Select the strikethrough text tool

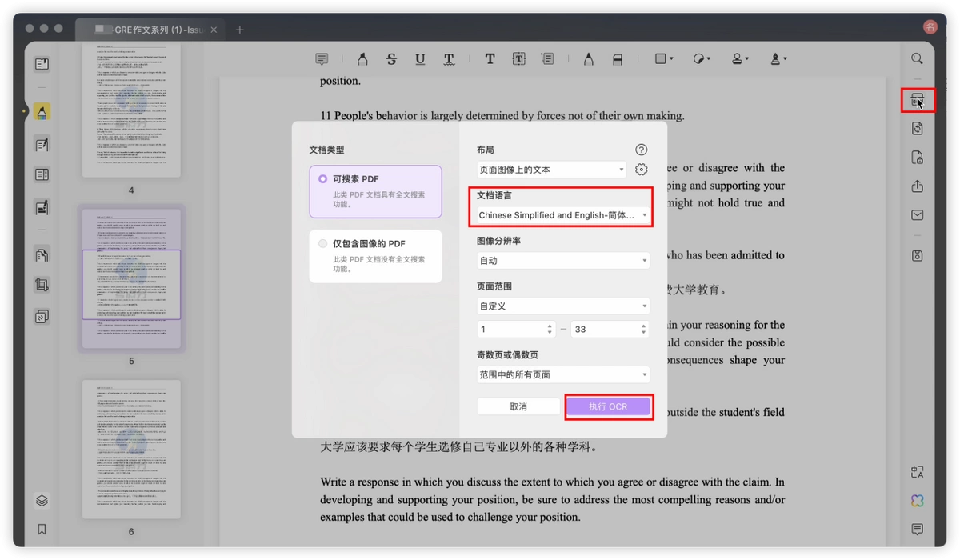point(391,59)
